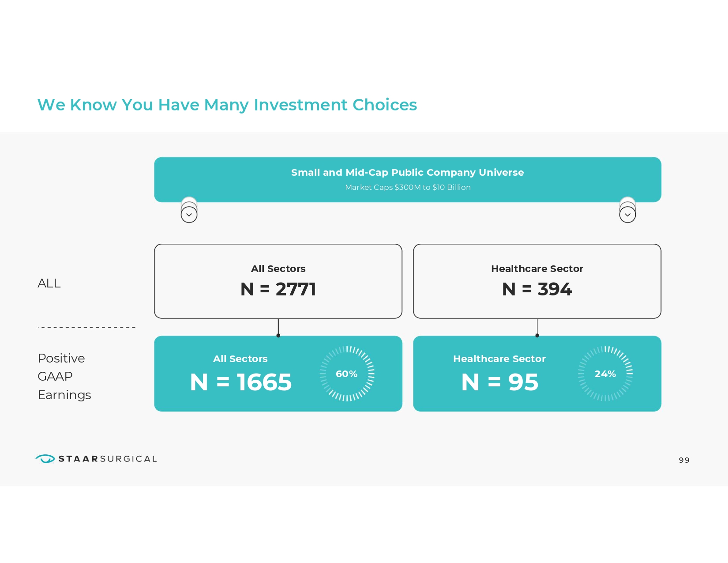728x563 pixels.
Task: Click the N = 95 value in teal card
Action: point(500,382)
